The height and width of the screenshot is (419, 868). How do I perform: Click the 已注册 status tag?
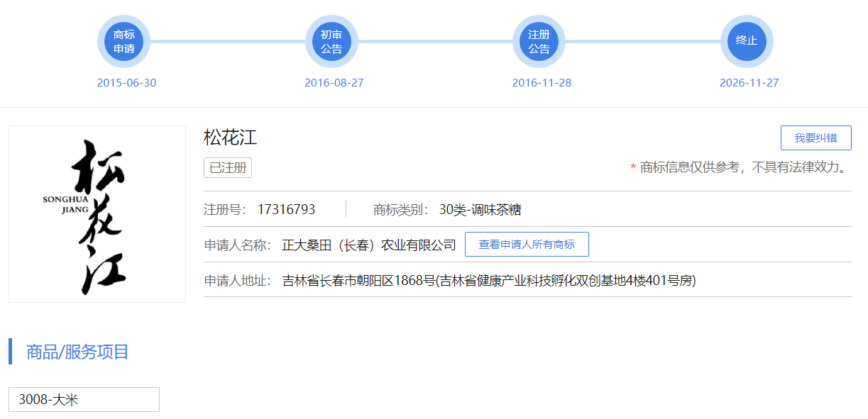point(228,168)
